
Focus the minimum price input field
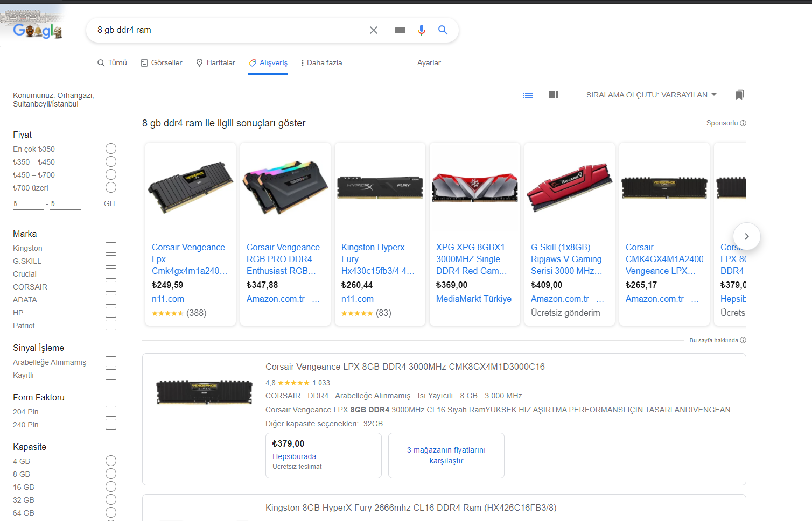pos(28,204)
